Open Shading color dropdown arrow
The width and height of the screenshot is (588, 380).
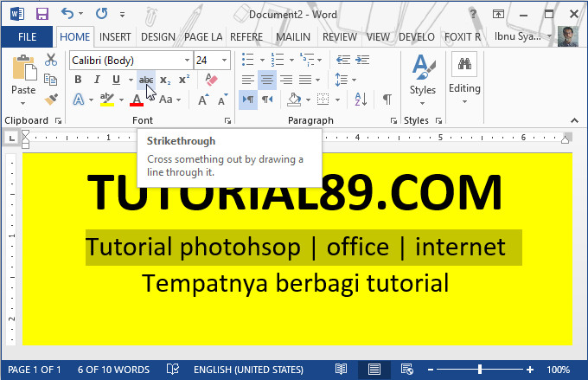308,100
